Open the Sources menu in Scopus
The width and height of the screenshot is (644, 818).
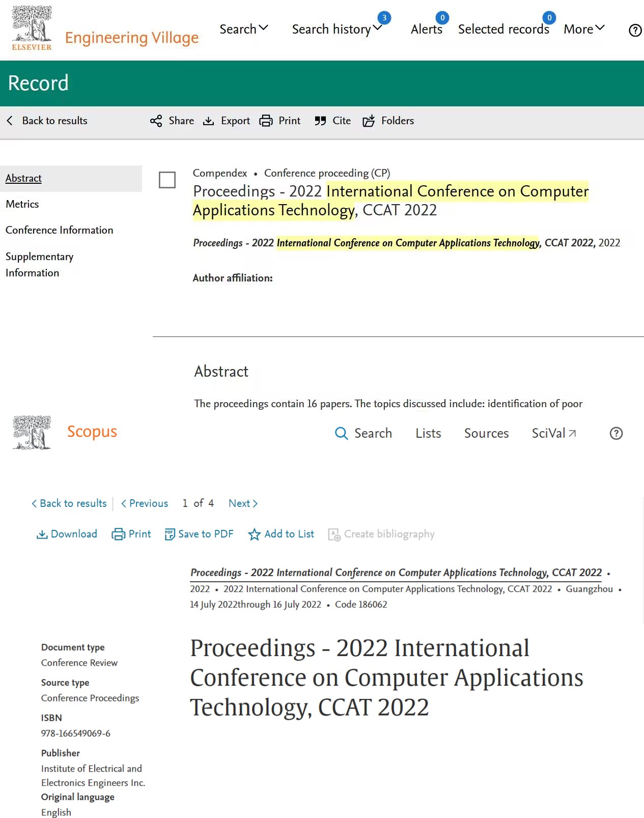pyautogui.click(x=486, y=433)
